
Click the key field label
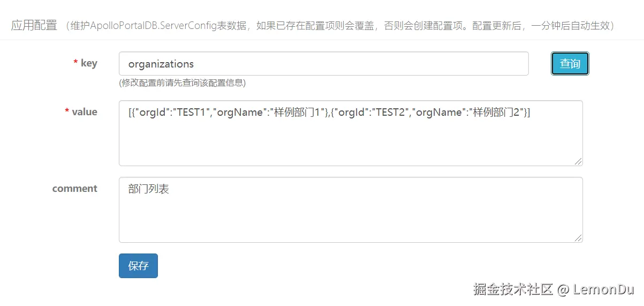(89, 63)
